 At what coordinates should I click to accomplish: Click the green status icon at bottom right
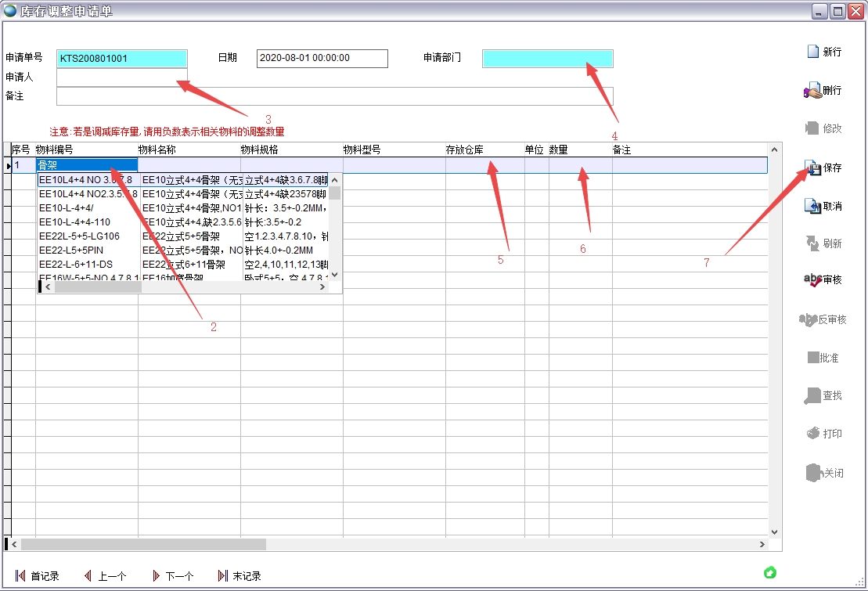click(769, 572)
